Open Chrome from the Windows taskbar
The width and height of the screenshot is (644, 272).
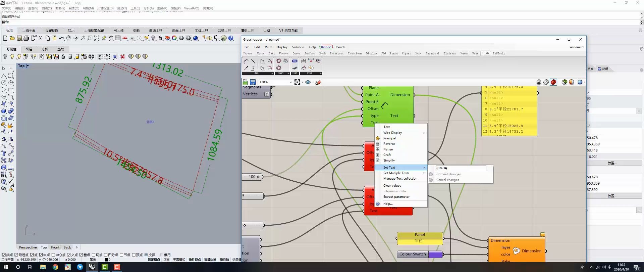(55, 267)
